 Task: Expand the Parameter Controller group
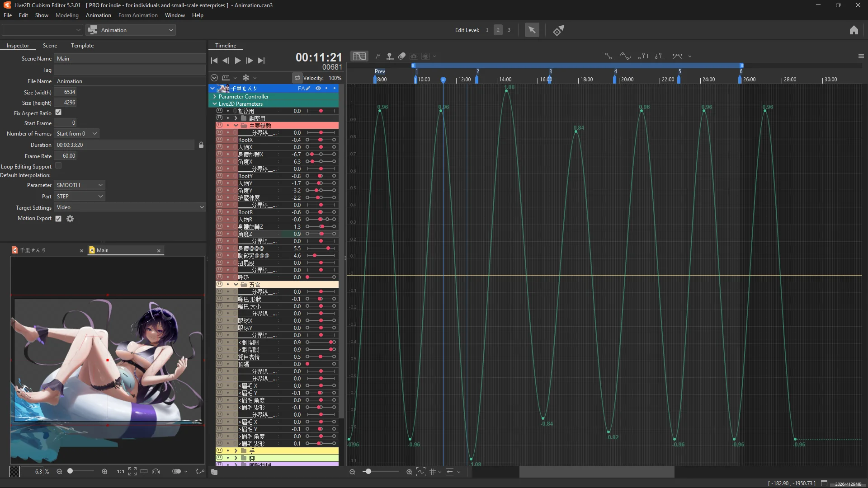[215, 97]
